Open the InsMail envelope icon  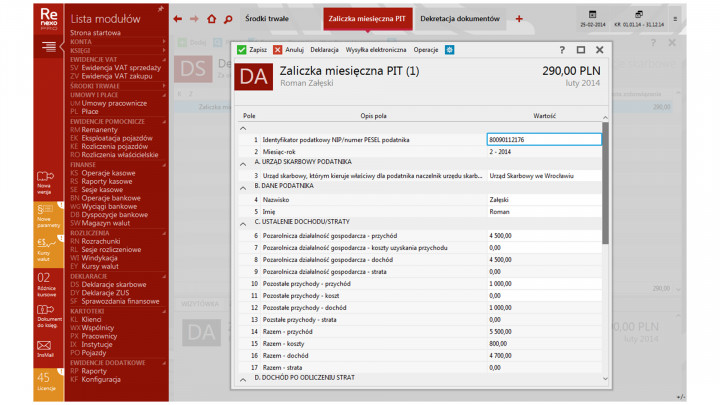[x=45, y=346]
